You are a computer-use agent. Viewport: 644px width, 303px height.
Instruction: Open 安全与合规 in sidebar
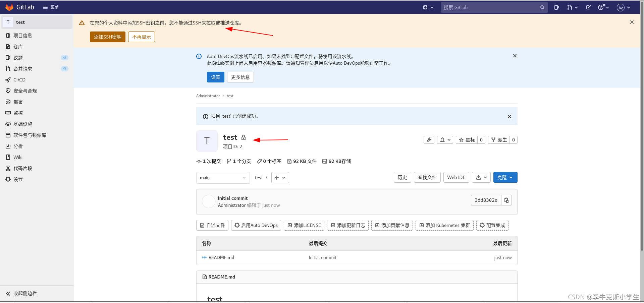tap(37, 91)
